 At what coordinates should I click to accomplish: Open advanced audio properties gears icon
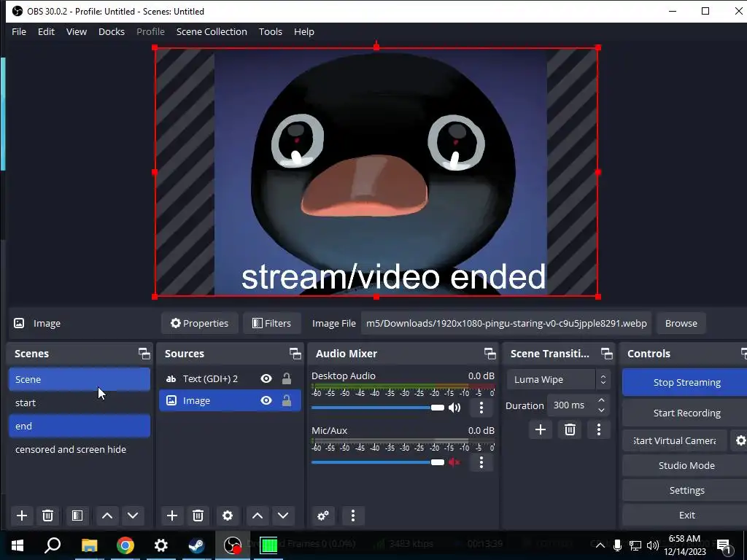pos(323,516)
